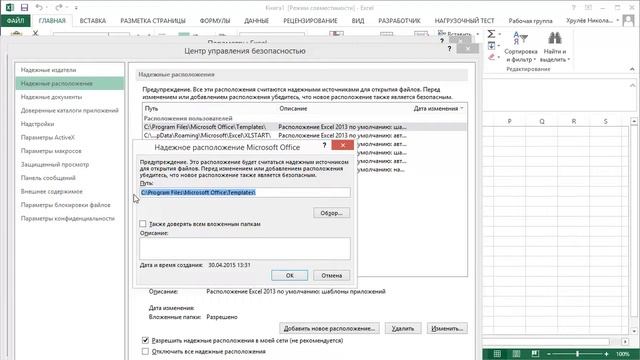Expand the Хрулёв Никола account dropdown
The width and height of the screenshot is (640, 360).
[x=618, y=20]
